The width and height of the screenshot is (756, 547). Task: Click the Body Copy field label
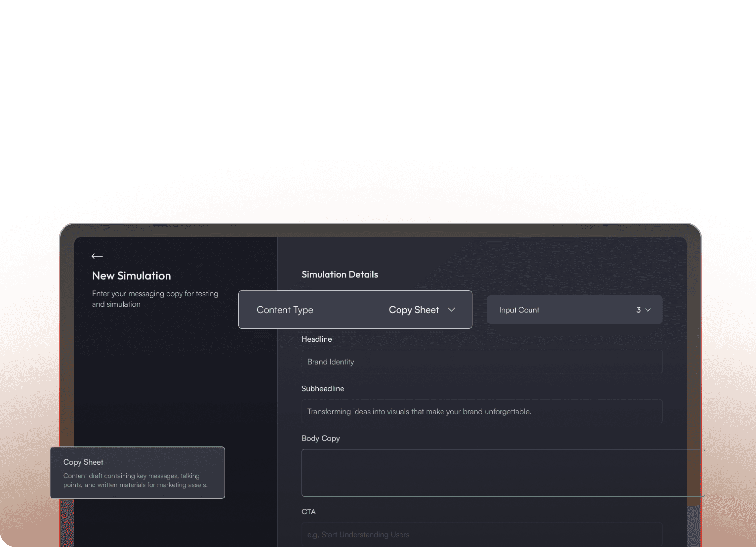[320, 438]
